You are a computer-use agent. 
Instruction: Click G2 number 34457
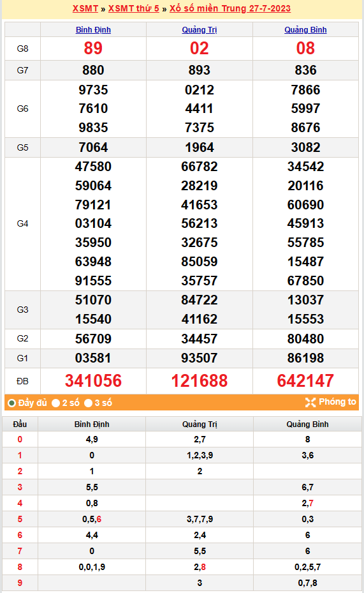[200, 339]
